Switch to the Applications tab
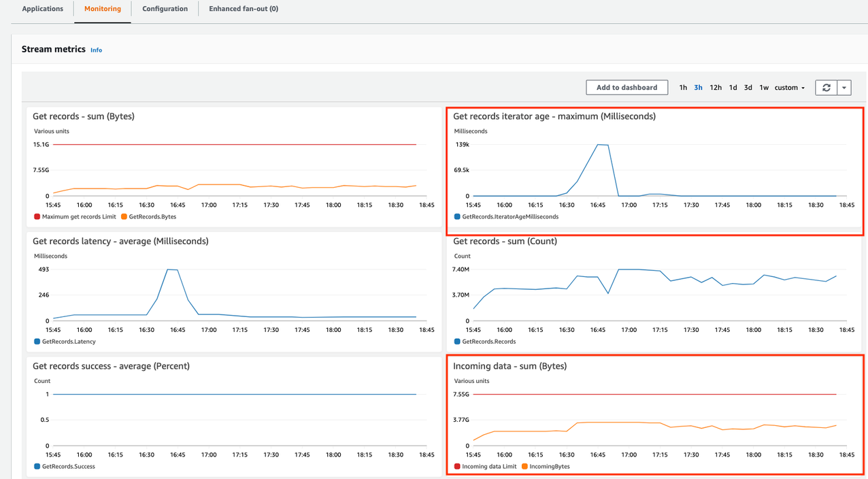Screen dimensions: 868x479 click(43, 9)
